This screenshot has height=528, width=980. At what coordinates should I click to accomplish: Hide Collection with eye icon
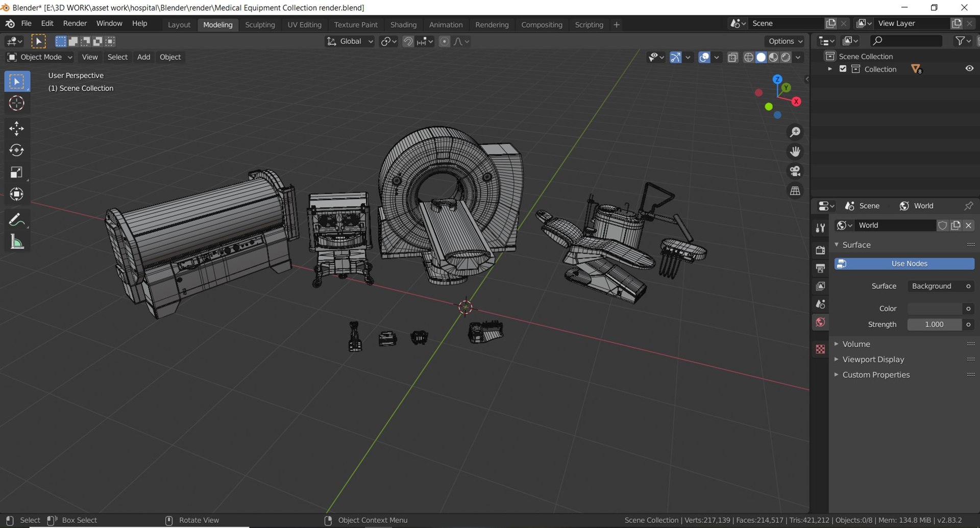(969, 69)
